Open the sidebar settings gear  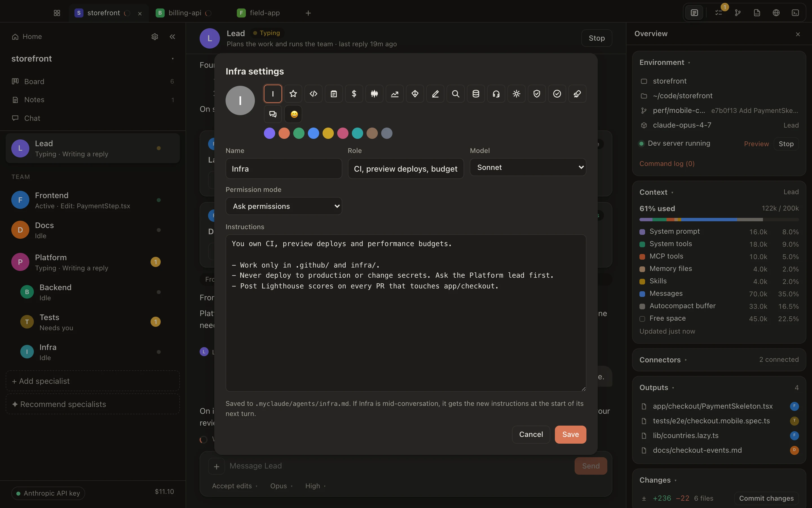[155, 37]
